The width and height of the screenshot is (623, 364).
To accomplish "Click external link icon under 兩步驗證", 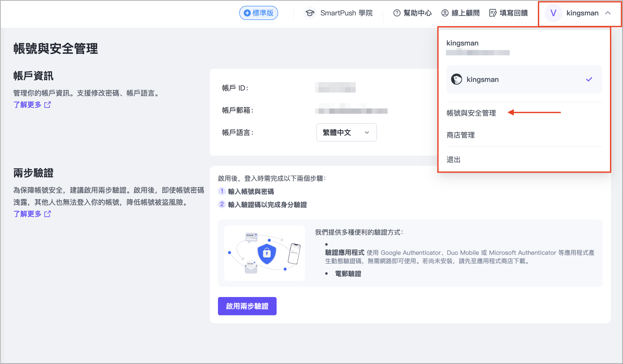I will (48, 214).
